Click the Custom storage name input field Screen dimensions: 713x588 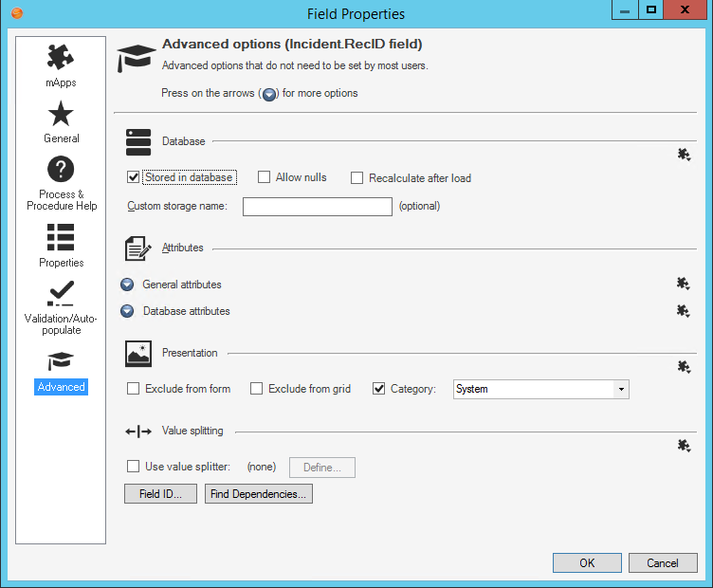click(318, 207)
